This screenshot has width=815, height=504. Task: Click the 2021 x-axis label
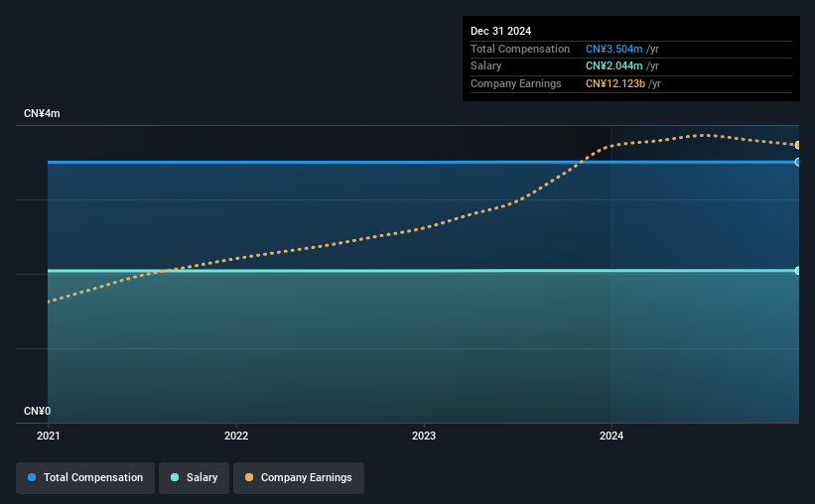point(49,436)
